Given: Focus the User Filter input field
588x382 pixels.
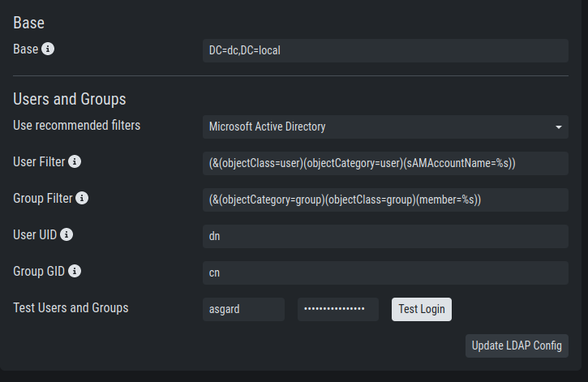Looking at the screenshot, I should pyautogui.click(x=385, y=164).
